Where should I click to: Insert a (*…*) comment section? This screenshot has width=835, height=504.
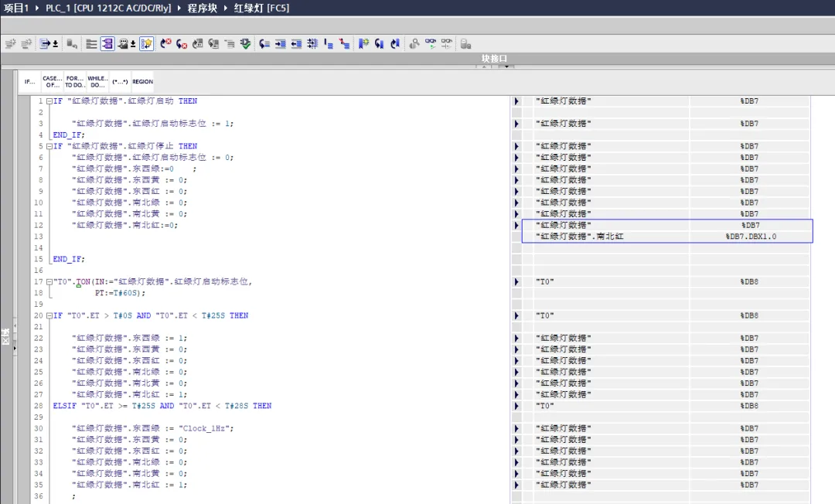pyautogui.click(x=120, y=81)
